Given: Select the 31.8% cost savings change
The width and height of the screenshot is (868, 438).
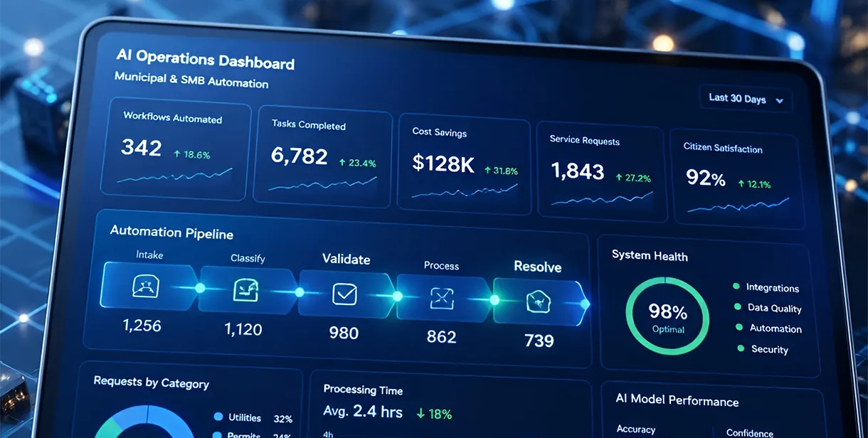Looking at the screenshot, I should pos(501,171).
